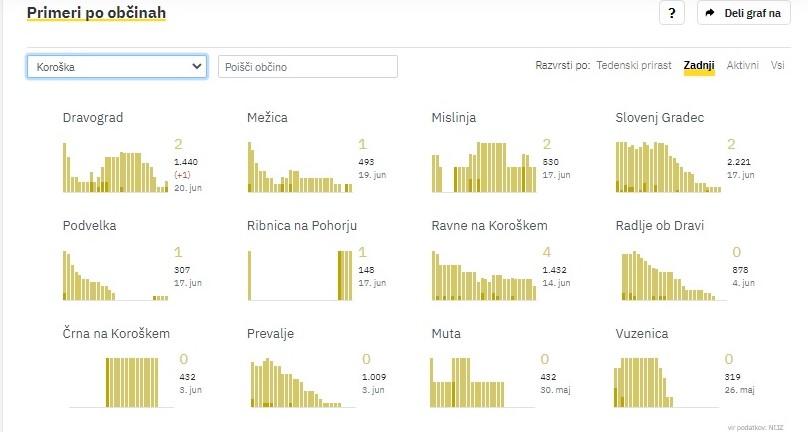Click the Prevalje municipality title
The width and height of the screenshot is (808, 432).
tap(270, 333)
